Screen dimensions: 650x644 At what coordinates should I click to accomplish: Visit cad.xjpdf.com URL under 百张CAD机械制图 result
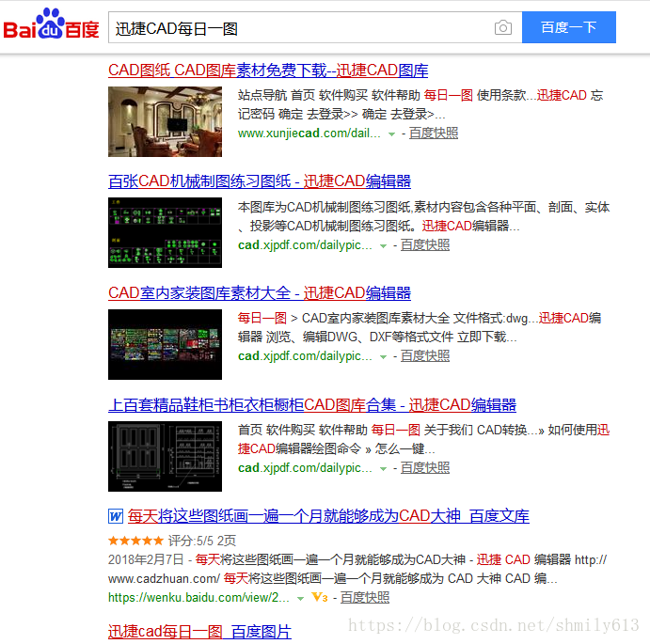pyautogui.click(x=305, y=245)
